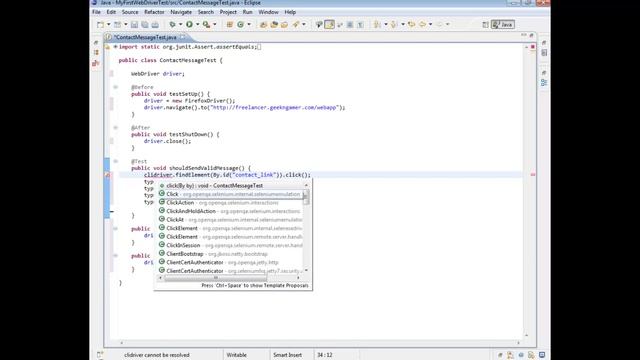Toggle Block Selection Mode toolbar button
This screenshot has height=360, width=640.
[350, 24]
